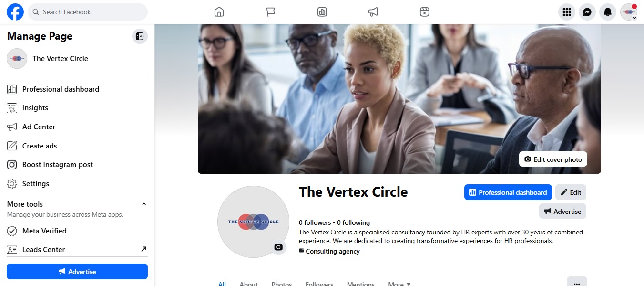Open the Ads megaphone icon in top bar
Viewport: 644px width, 286px height.
373,12
